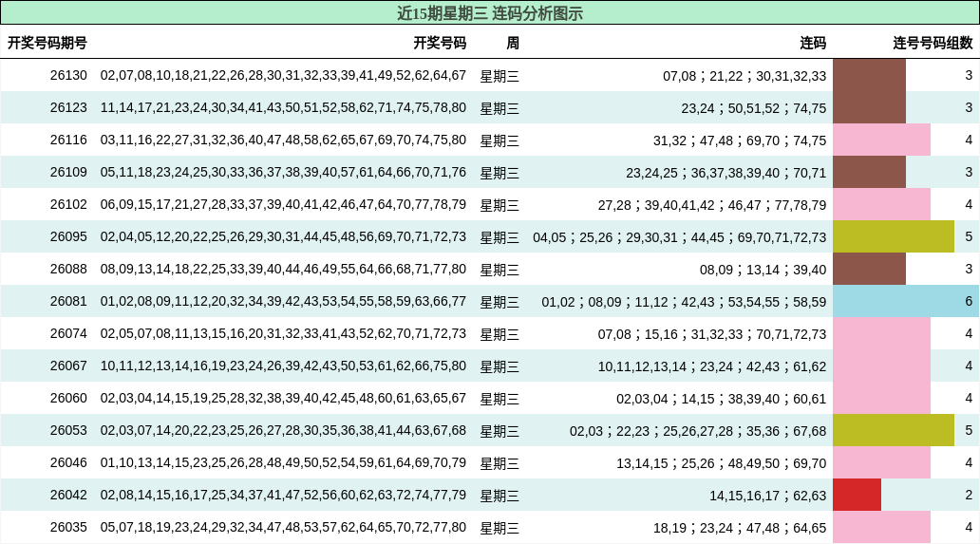This screenshot has height=544, width=980.
Task: Click consecutive codes 13,14,15；25,26；48,49,50；69,70
Action: point(722,463)
